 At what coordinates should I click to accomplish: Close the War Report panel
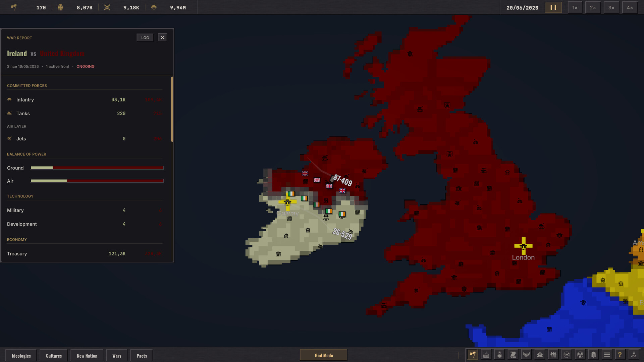point(162,38)
